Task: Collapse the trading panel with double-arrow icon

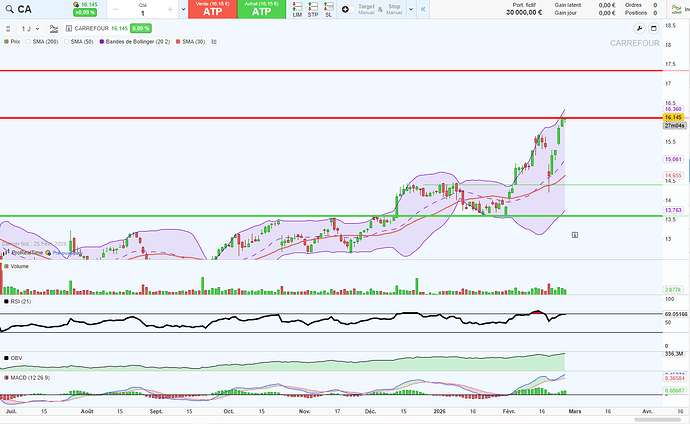Action: [424, 9]
